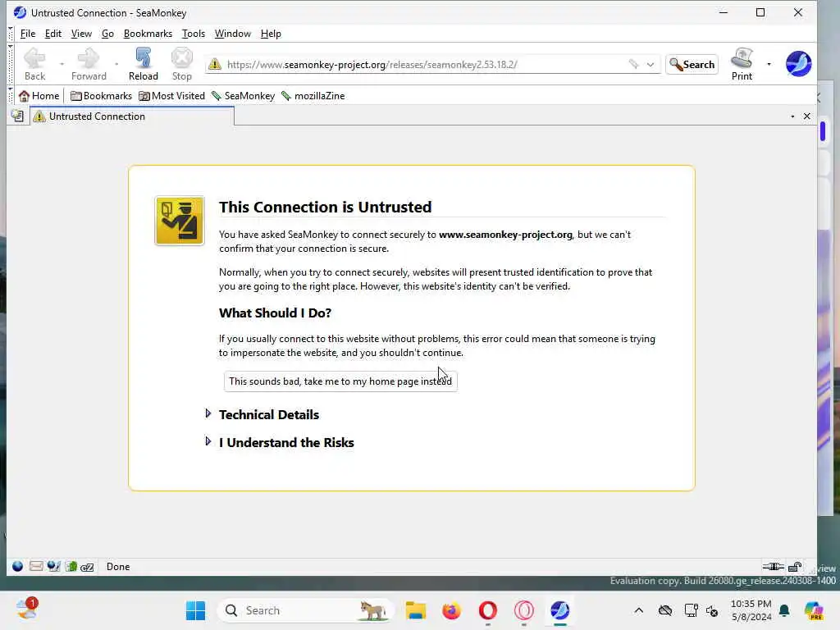Viewport: 840px width, 630px height.
Task: Open the Tools menu
Action: (x=194, y=33)
